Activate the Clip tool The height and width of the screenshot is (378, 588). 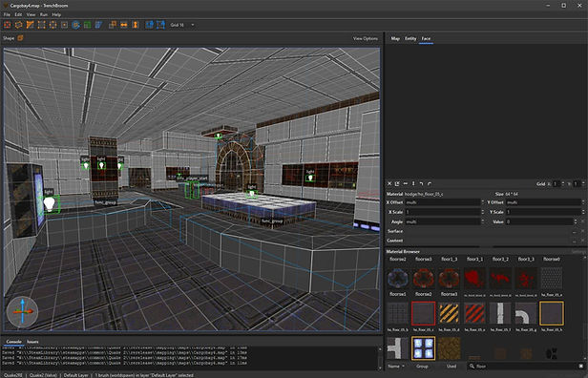tap(30, 25)
